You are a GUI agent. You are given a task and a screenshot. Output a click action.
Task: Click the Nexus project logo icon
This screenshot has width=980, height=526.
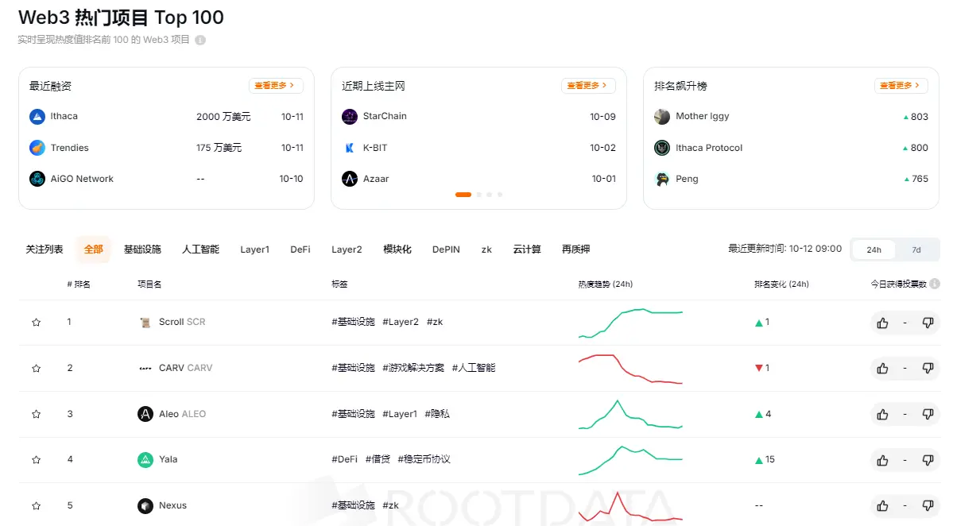click(x=145, y=505)
